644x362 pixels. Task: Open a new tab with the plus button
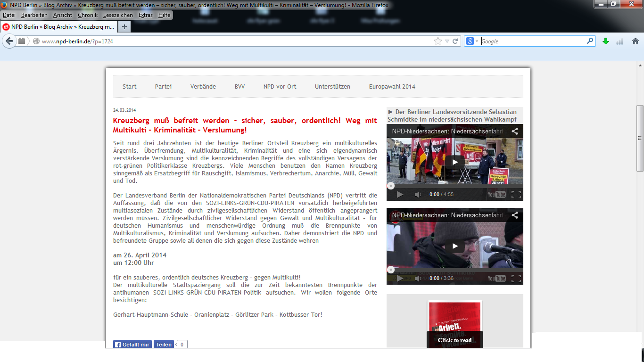coord(124,27)
